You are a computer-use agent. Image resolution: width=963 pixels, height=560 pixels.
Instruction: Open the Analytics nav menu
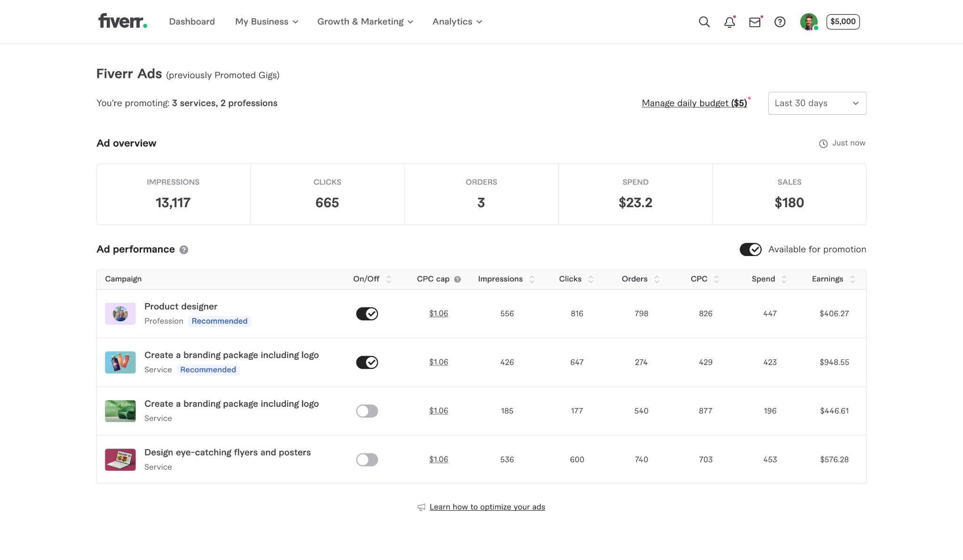click(457, 22)
